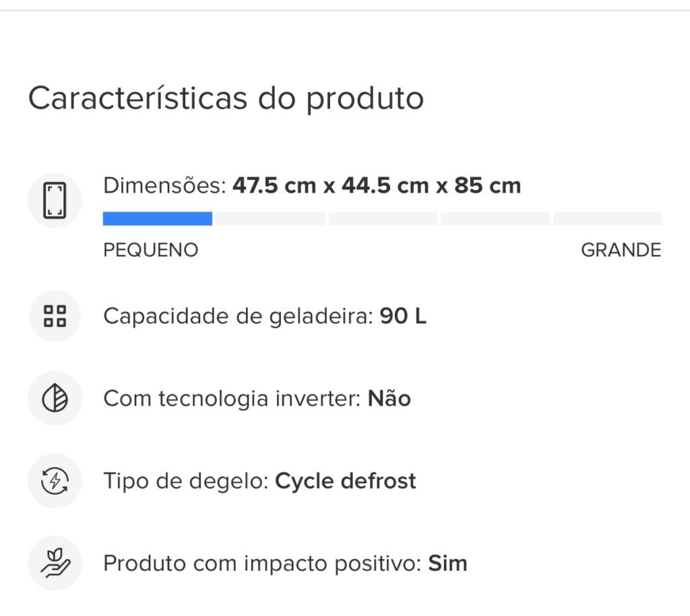Screen dimensions: 690x616
Task: Click Produto com impacto positivo label
Action: [x=263, y=563]
